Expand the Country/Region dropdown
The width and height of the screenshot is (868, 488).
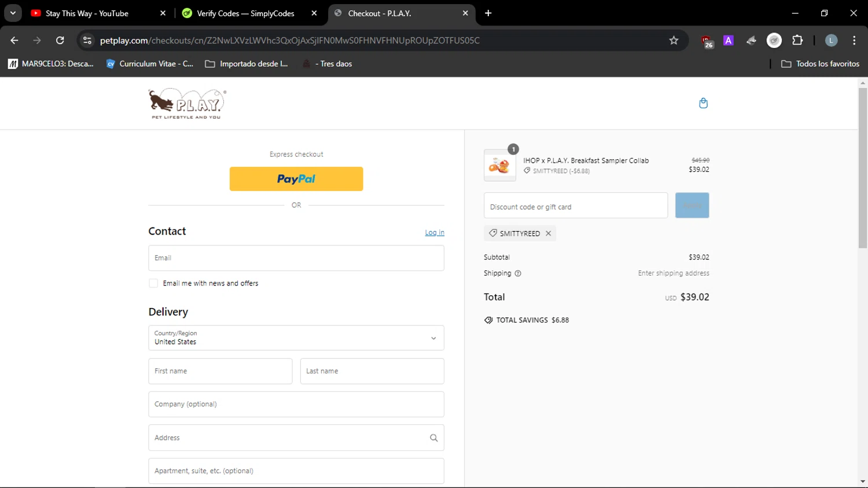coord(296,338)
